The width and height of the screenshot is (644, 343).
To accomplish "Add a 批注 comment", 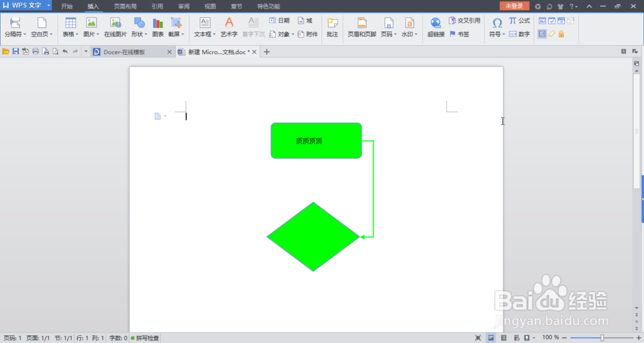I will 332,27.
